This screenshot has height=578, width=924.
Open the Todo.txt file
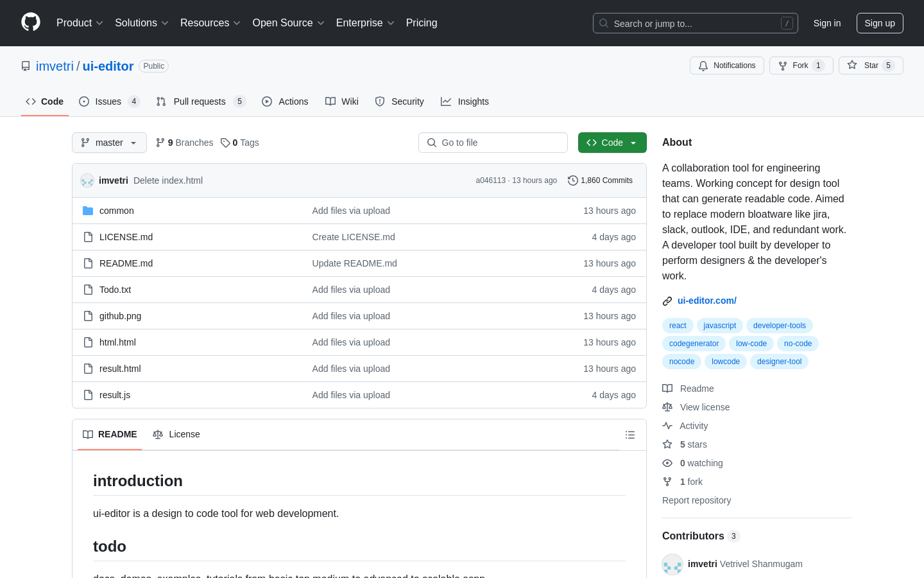coord(115,290)
